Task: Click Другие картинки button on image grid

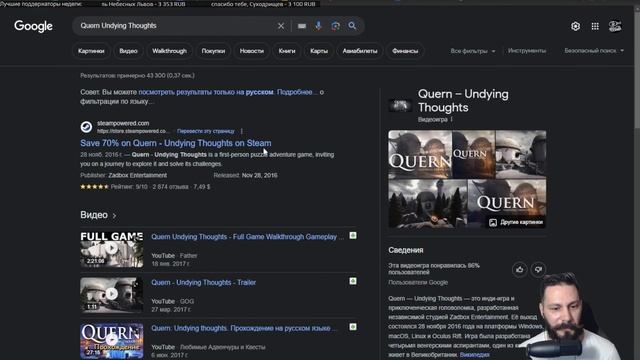Action: (516, 222)
